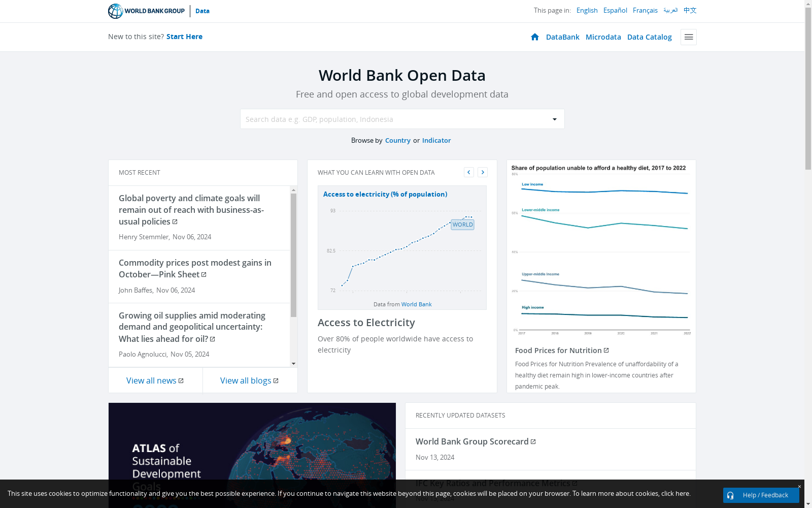Image resolution: width=812 pixels, height=508 pixels.
Task: Open DataBank in the navigation
Action: click(563, 37)
